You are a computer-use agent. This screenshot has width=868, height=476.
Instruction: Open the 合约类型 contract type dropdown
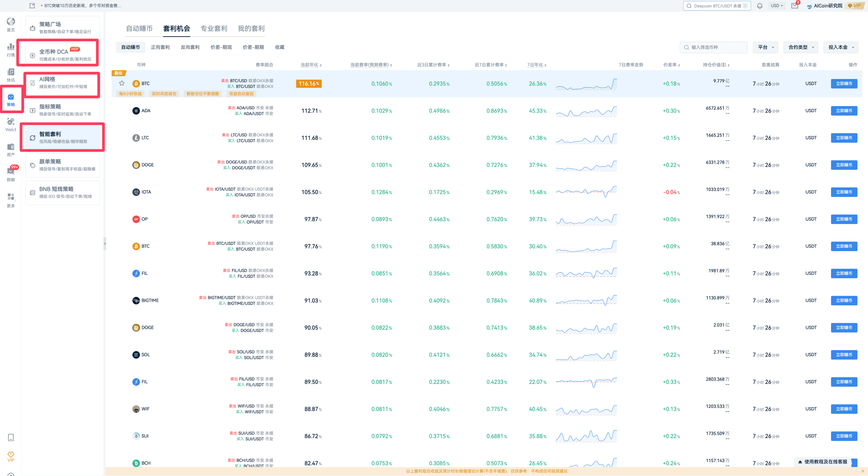801,47
